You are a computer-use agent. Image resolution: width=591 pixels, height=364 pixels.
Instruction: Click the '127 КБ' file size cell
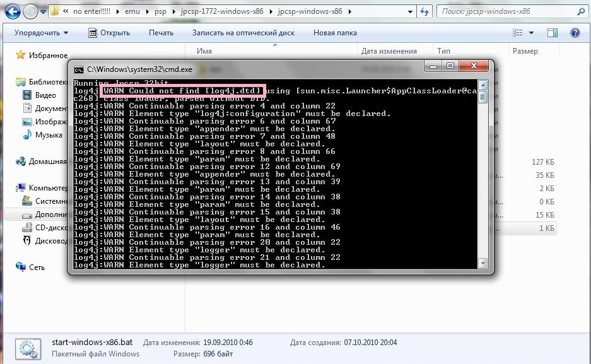(x=543, y=162)
